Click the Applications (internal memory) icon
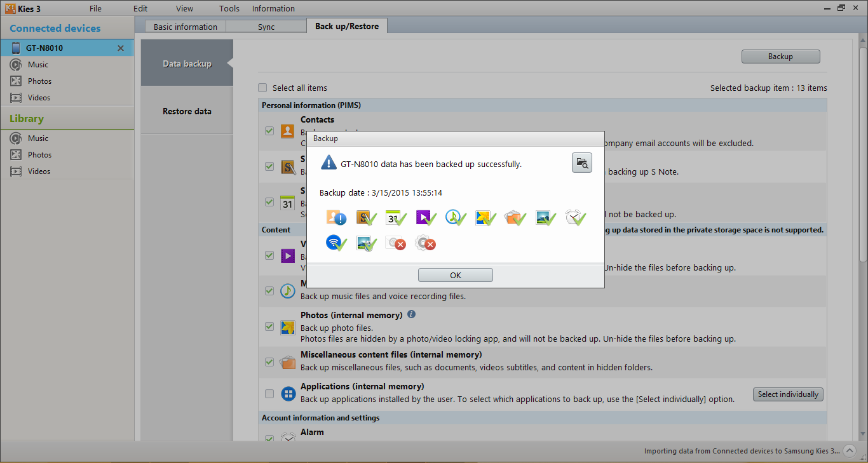Viewport: 868px width, 463px height. [288, 394]
